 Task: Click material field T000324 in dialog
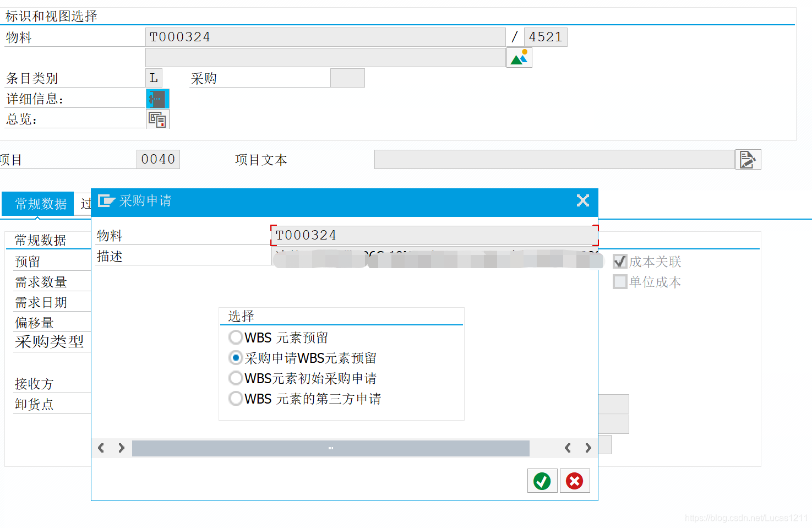[434, 236]
